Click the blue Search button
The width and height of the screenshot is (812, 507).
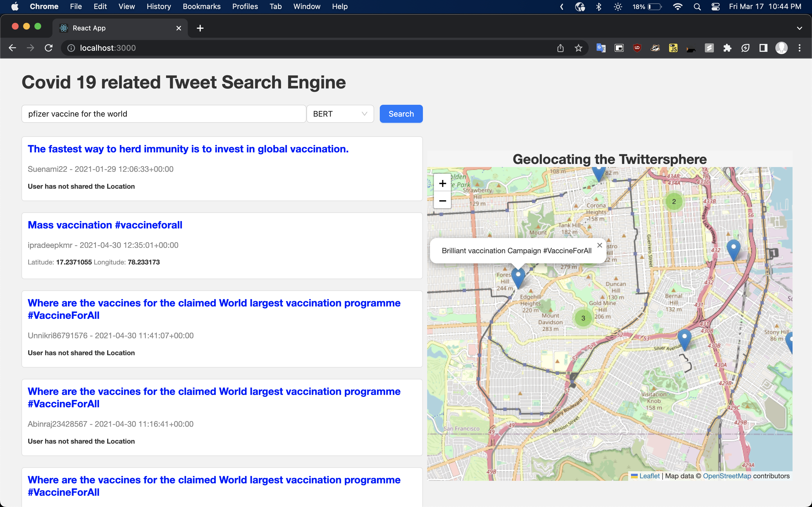[401, 114]
